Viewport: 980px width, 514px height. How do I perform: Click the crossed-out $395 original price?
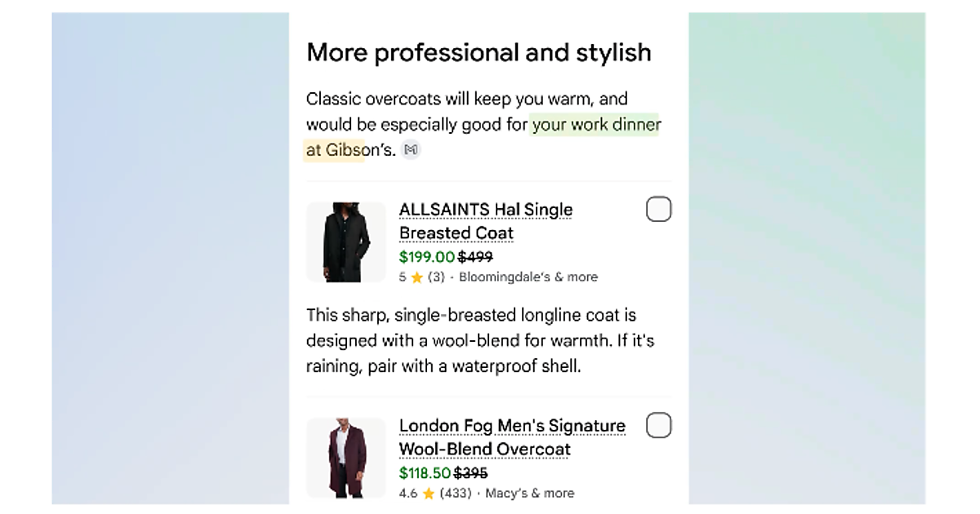(471, 473)
